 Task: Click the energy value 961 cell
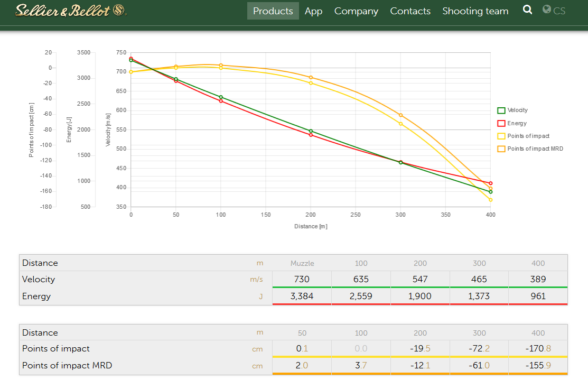[538, 296]
